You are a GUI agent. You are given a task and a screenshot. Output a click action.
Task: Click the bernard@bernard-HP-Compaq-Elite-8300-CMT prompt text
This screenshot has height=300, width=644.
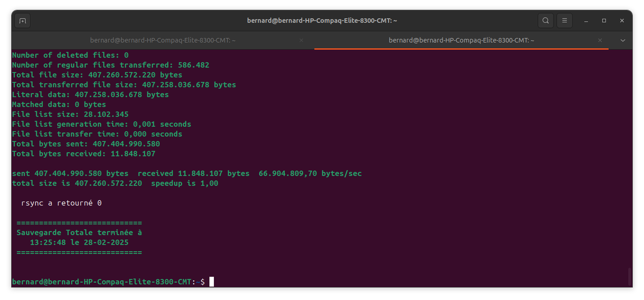coord(102,282)
